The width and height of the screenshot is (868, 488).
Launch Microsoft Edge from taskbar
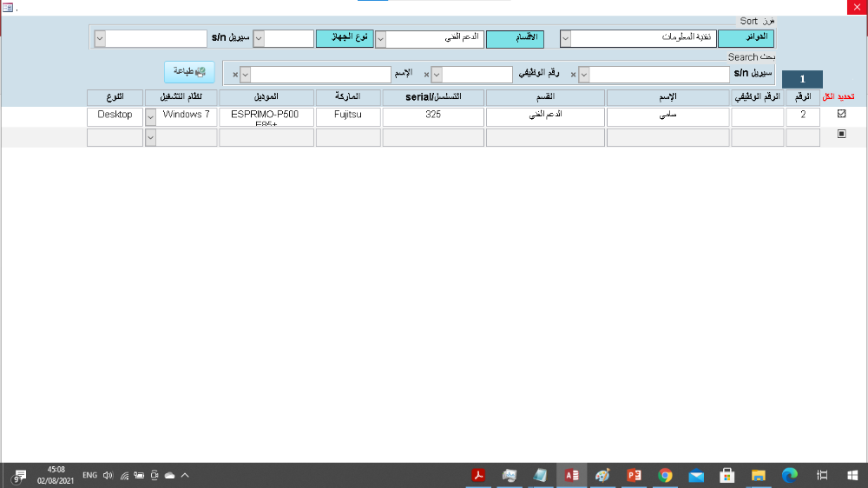(790, 475)
